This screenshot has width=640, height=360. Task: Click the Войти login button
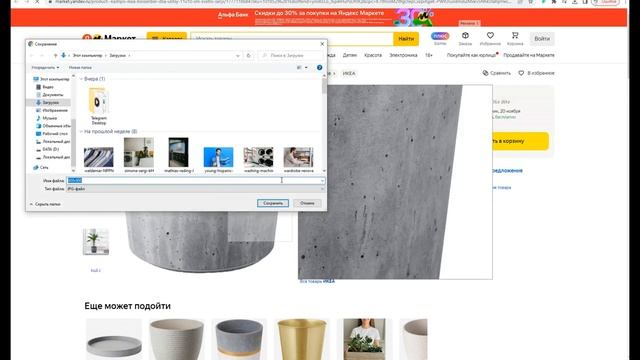pos(542,38)
